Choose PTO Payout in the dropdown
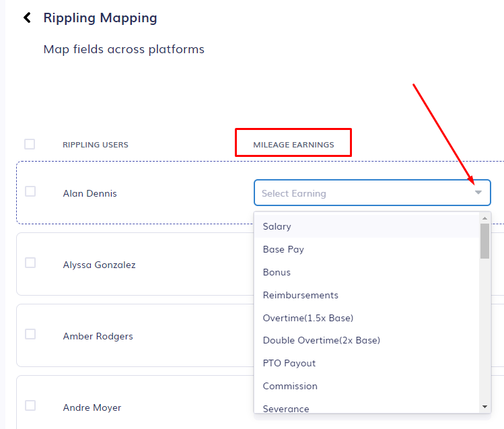The width and height of the screenshot is (504, 429). click(x=289, y=363)
